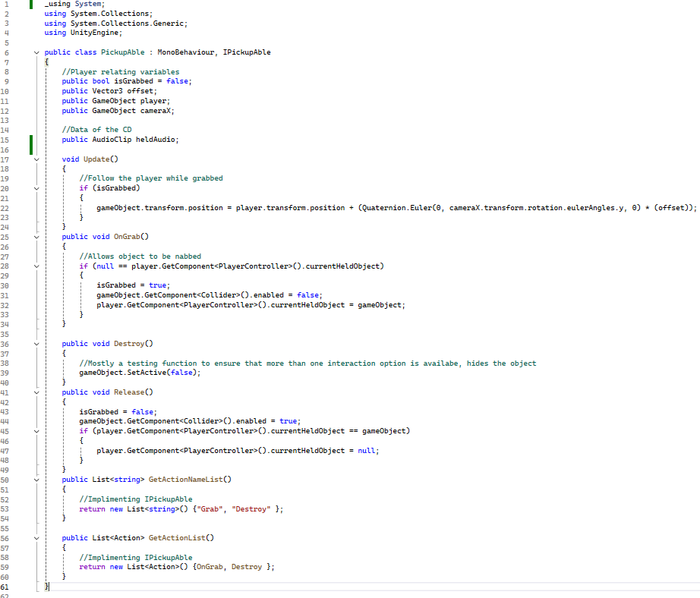Collapse the Release method fold arrow
Viewport: 700px width, 598px height.
[x=36, y=392]
